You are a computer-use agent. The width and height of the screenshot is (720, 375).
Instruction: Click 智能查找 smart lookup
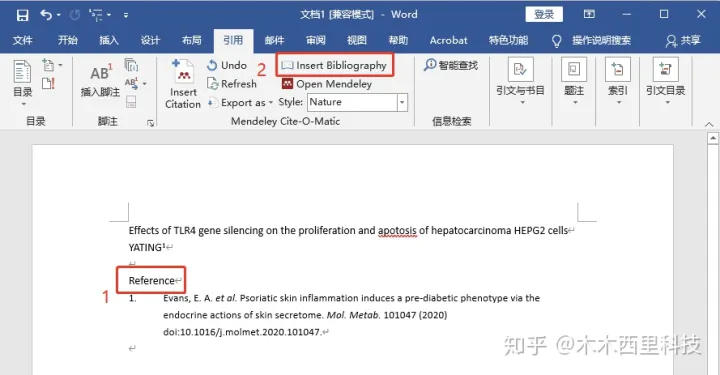(x=451, y=65)
